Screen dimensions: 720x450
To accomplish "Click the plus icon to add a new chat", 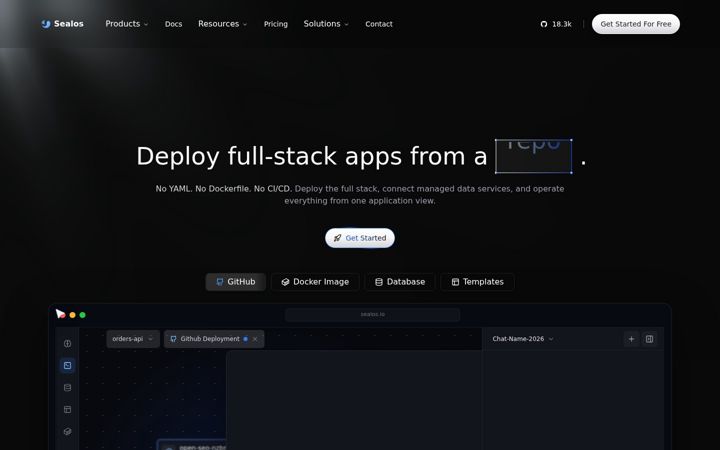I will (x=631, y=339).
